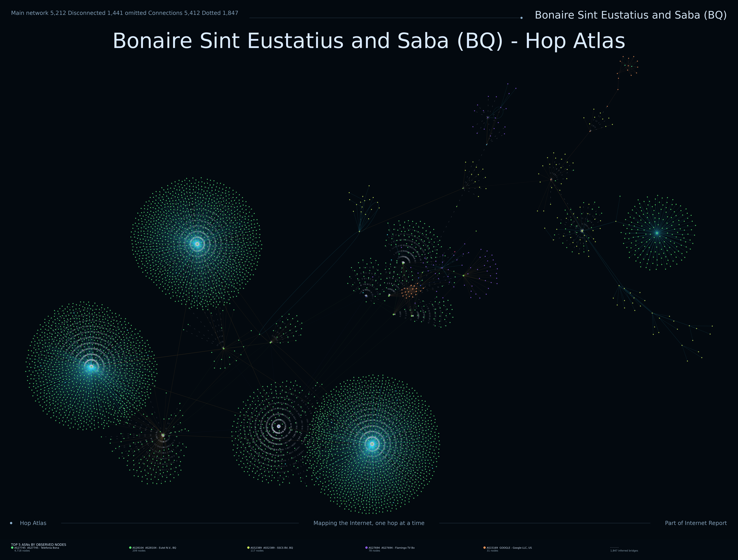Viewport: 738px width, 560px height.
Task: Click the main title 'Bonaire Sint Eustatius and Saba (BQ) - Hop Atlas'
Action: tap(369, 41)
